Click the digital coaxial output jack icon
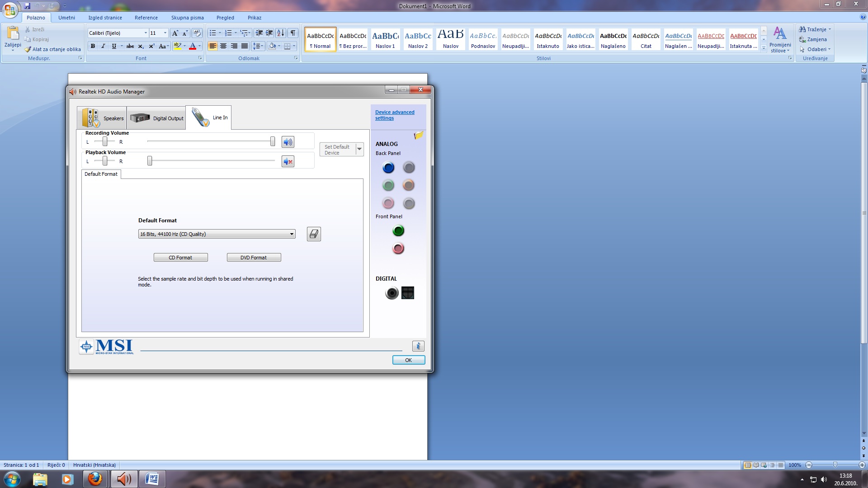The image size is (868, 488). coord(392,293)
